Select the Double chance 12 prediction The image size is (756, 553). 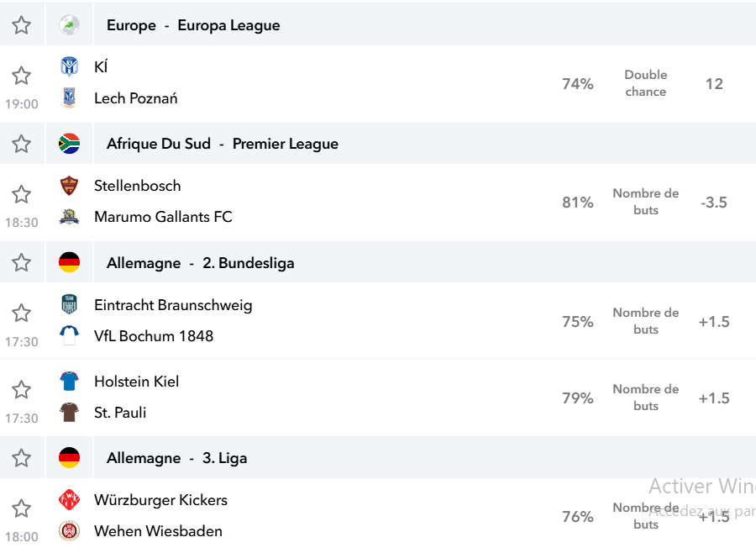(x=714, y=84)
